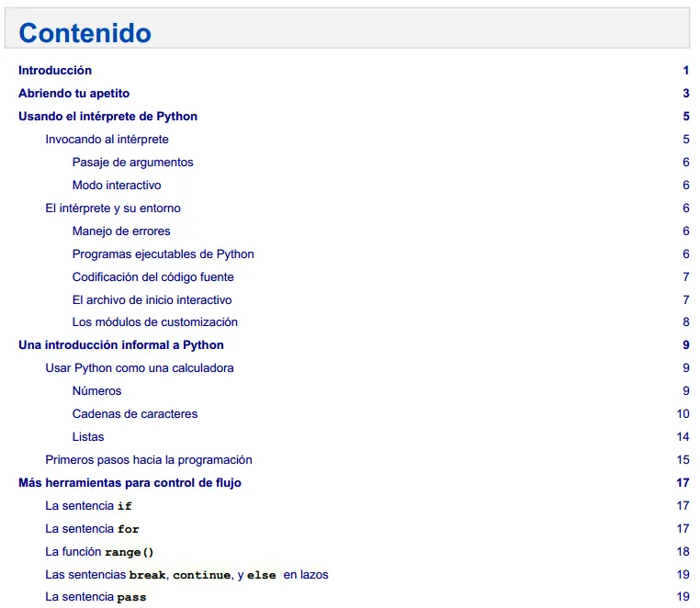Go to Usando el intérprete de Python
Screen dimensions: 700x608
(x=107, y=117)
